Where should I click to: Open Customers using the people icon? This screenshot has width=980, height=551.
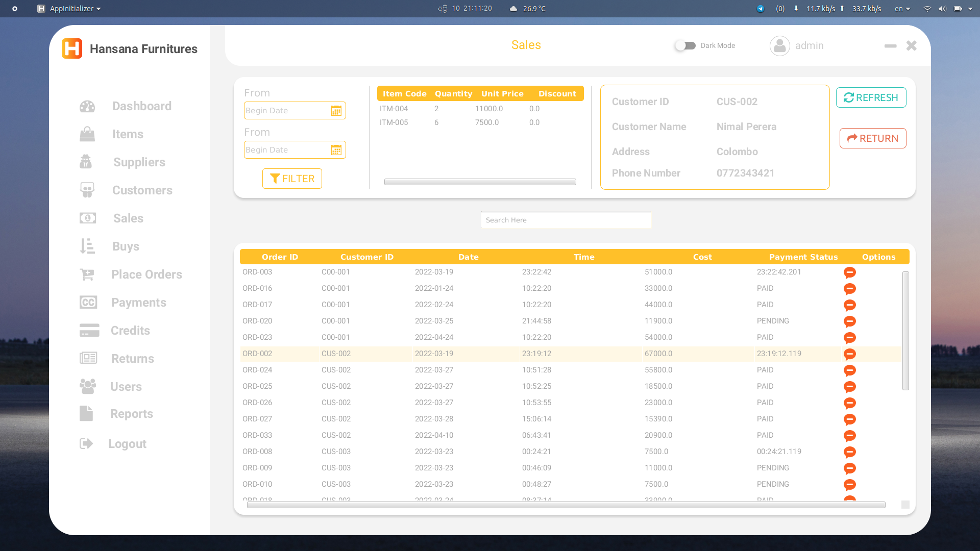coord(87,190)
